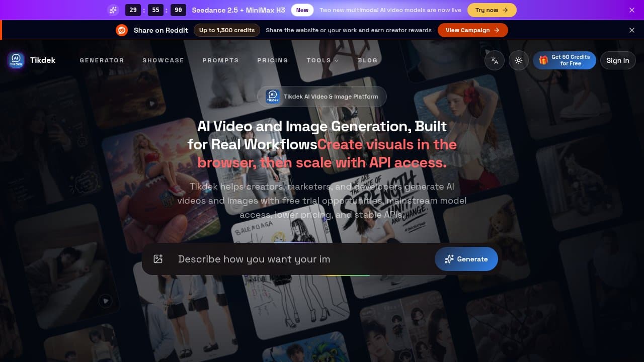This screenshot has width=644, height=362.
Task: Focus the image description prompt field
Action: (x=302, y=259)
